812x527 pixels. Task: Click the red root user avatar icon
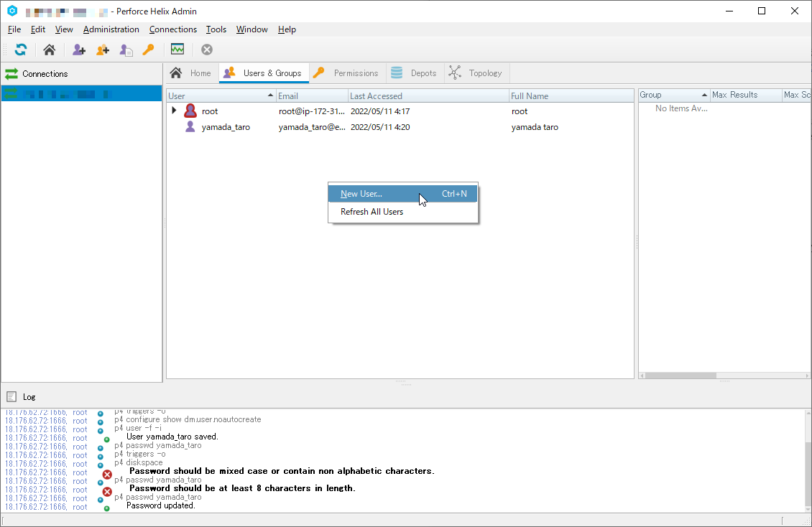point(190,111)
